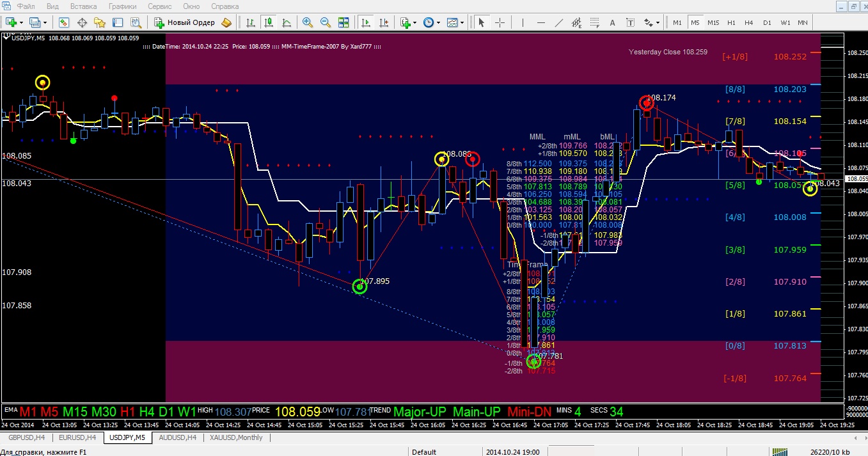Select the active M5 timeframe button

pyautogui.click(x=695, y=22)
